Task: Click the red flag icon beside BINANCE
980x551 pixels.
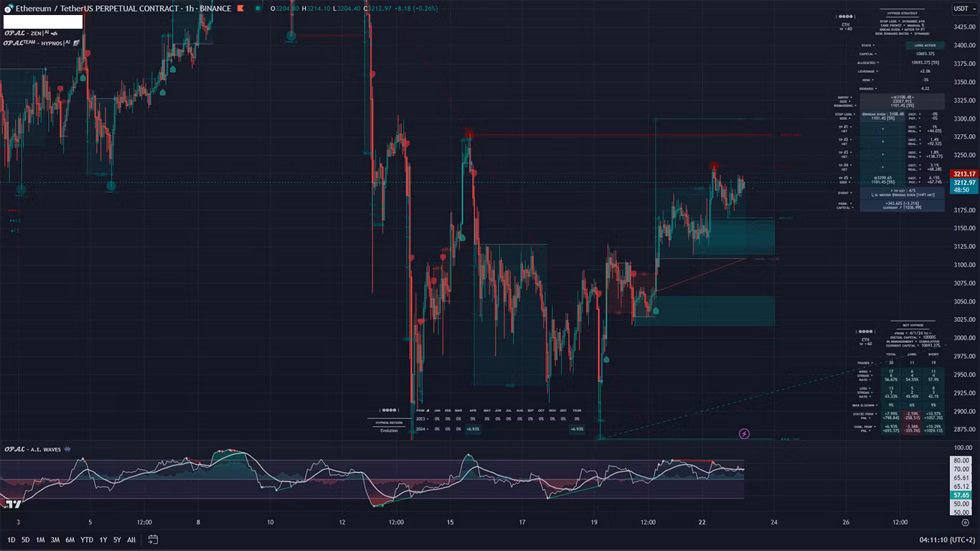Action: pyautogui.click(x=240, y=9)
